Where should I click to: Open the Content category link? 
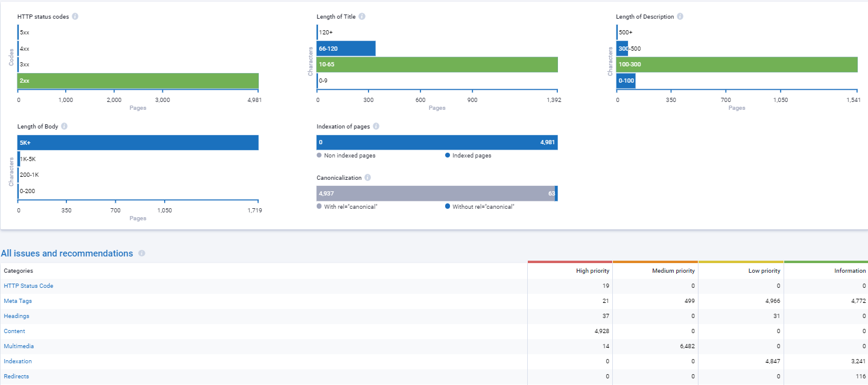[14, 331]
